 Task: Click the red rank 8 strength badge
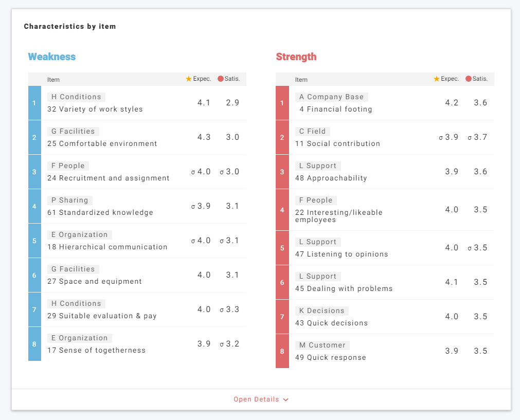[x=282, y=351]
